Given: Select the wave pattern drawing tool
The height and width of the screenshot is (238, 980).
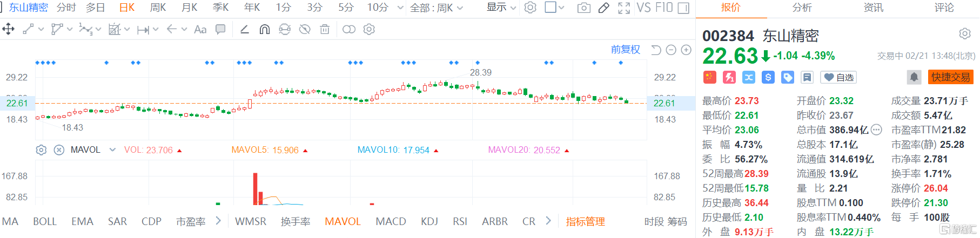Looking at the screenshot, I should pos(85,29).
